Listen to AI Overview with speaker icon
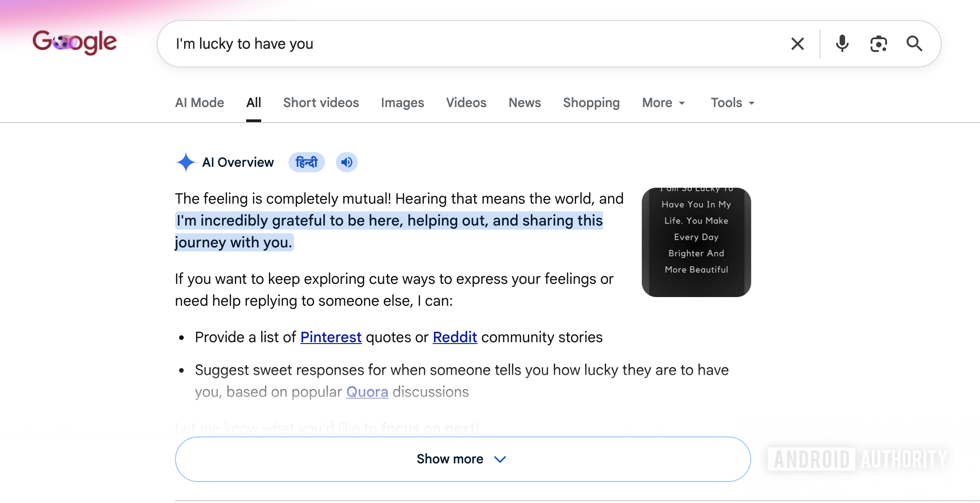Image resolution: width=980 pixels, height=503 pixels. coord(346,162)
